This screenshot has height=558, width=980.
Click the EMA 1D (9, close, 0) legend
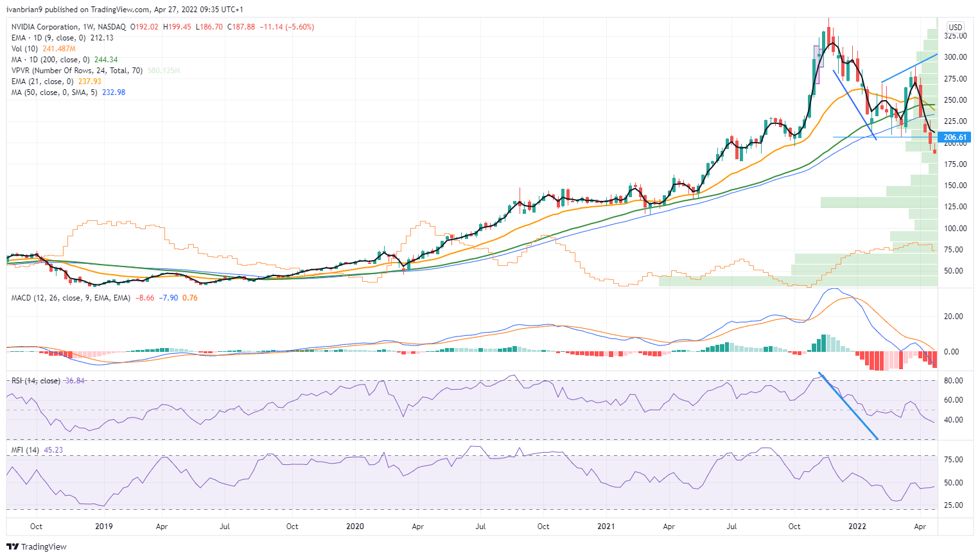pyautogui.click(x=49, y=38)
